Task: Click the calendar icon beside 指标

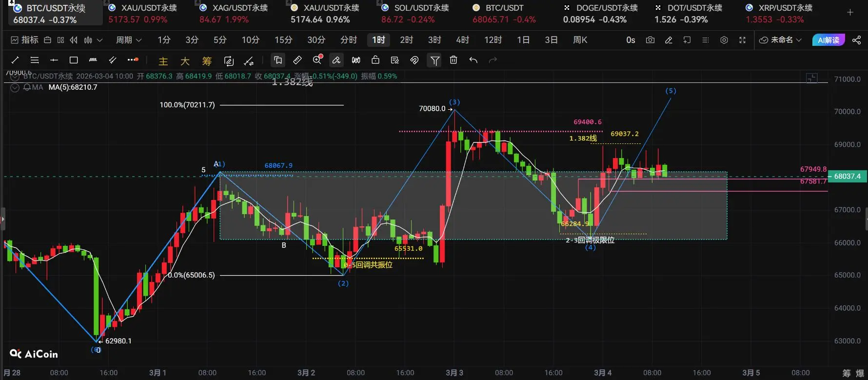Action: [47, 40]
